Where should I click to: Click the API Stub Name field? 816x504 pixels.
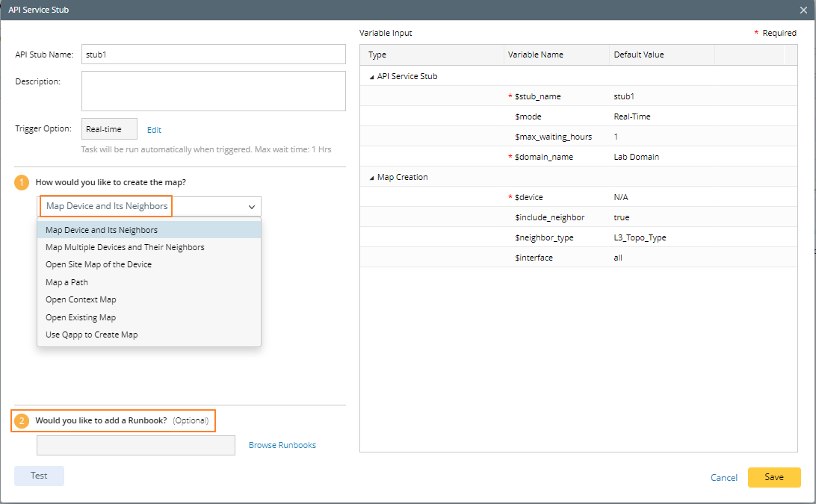213,55
